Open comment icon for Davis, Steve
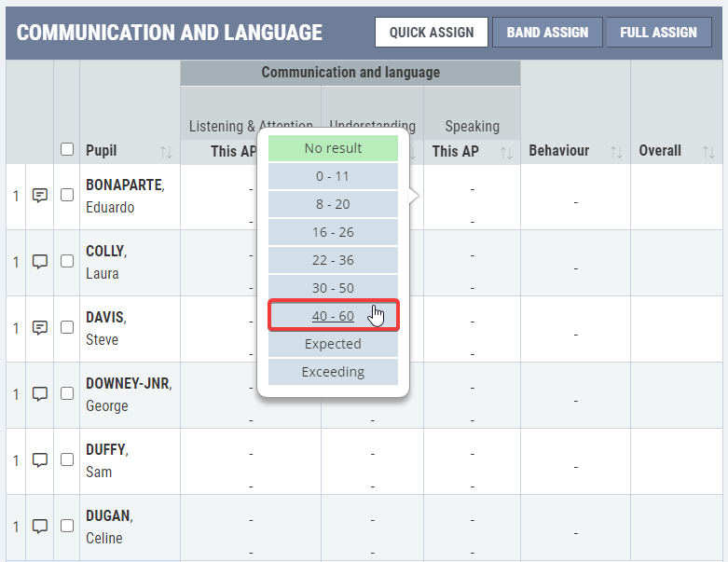 click(x=40, y=328)
